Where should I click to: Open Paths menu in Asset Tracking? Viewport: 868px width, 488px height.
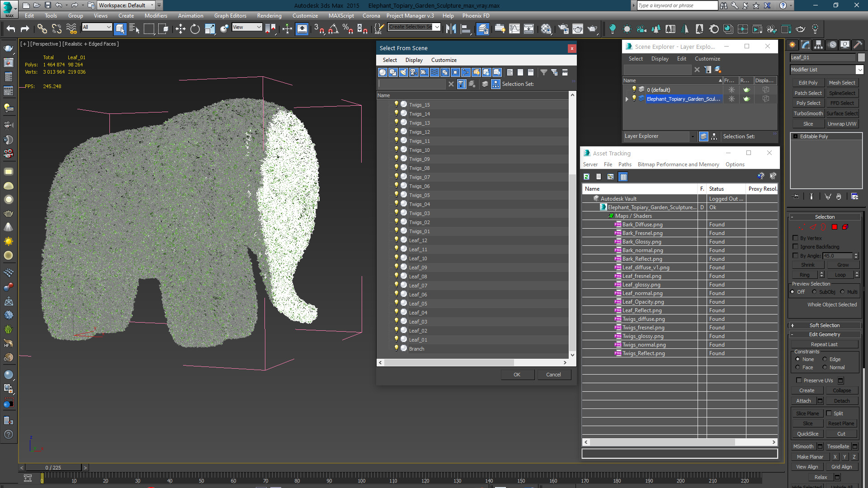[x=625, y=164]
